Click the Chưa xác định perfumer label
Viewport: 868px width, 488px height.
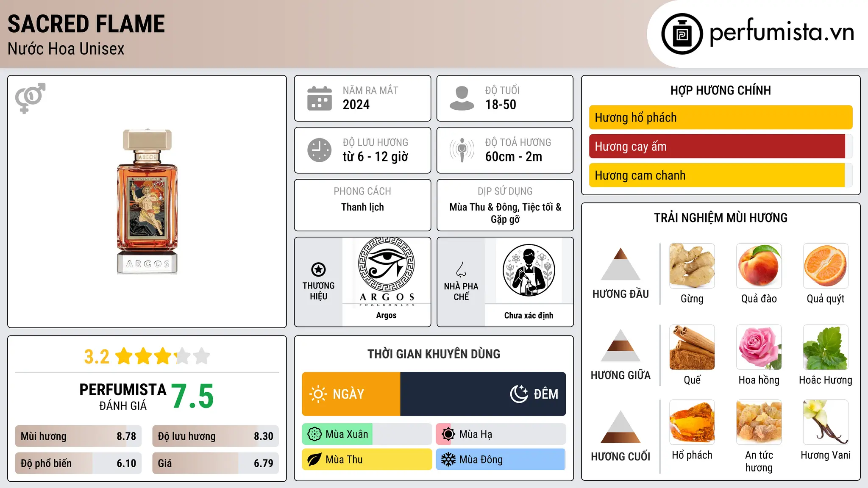pos(529,316)
